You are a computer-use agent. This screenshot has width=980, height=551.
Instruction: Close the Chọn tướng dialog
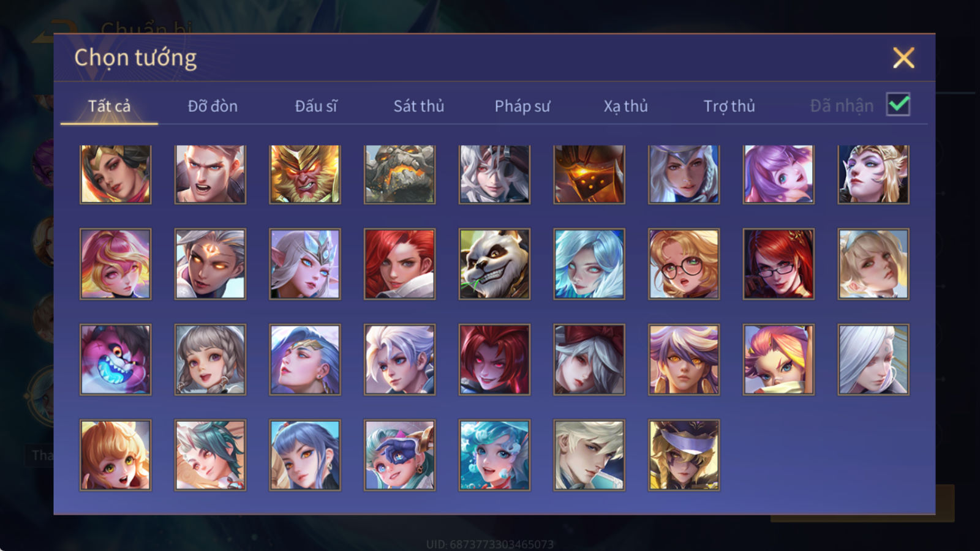pyautogui.click(x=903, y=58)
